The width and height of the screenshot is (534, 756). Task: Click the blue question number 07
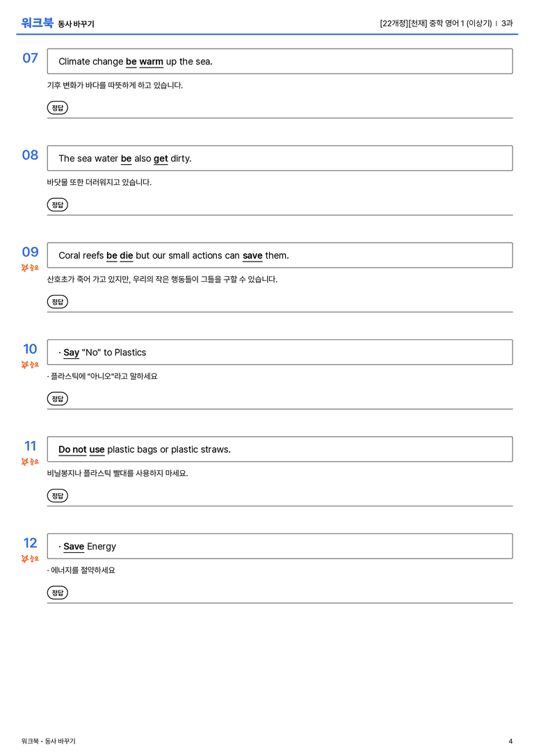coord(30,58)
